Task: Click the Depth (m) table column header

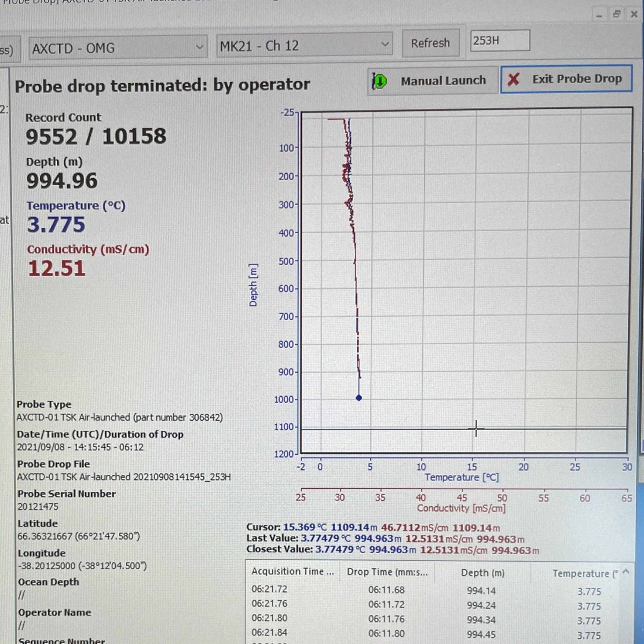Action: tap(482, 573)
